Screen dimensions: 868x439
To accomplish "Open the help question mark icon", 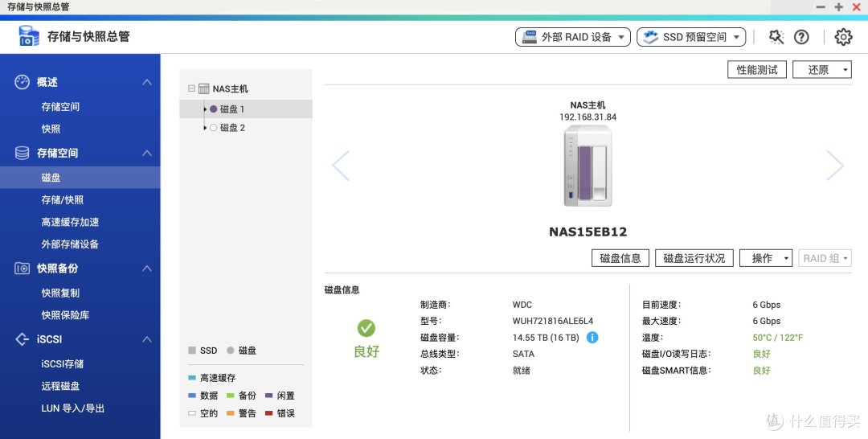I will (x=801, y=37).
